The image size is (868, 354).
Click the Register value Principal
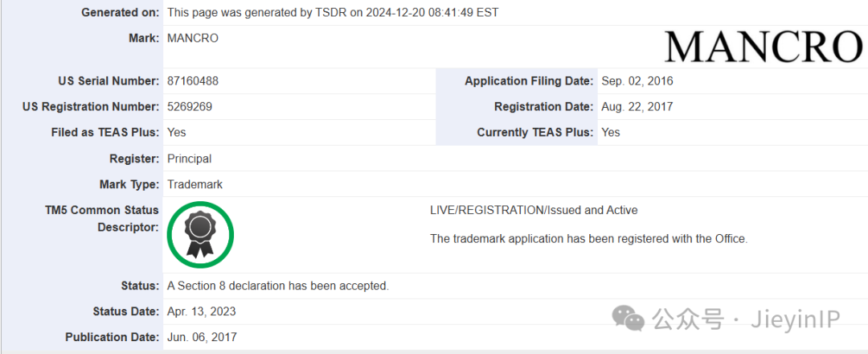(190, 158)
